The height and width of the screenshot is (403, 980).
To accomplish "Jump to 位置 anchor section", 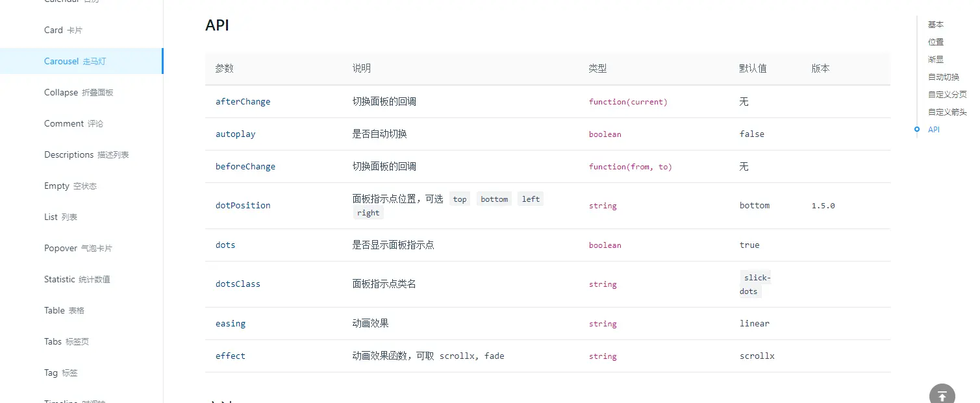I will click(936, 42).
